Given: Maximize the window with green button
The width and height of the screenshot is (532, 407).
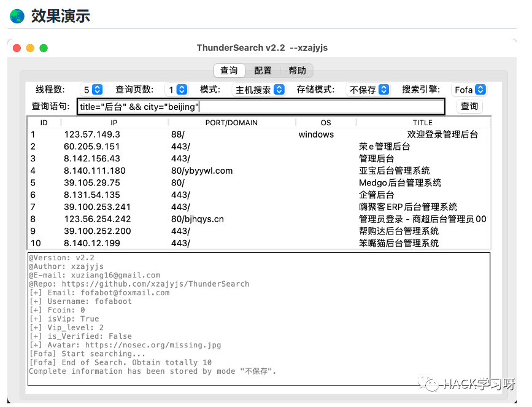Looking at the screenshot, I should tap(44, 48).
